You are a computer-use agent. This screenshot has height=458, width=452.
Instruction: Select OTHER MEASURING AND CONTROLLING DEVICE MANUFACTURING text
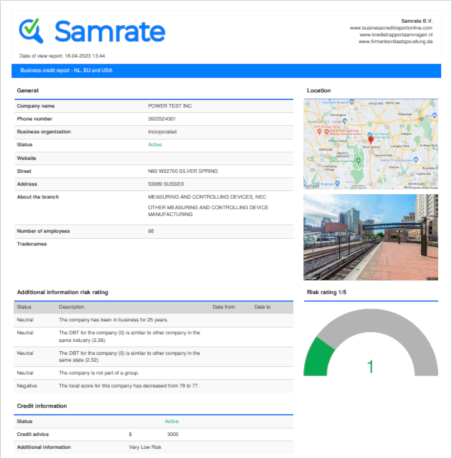coord(208,211)
